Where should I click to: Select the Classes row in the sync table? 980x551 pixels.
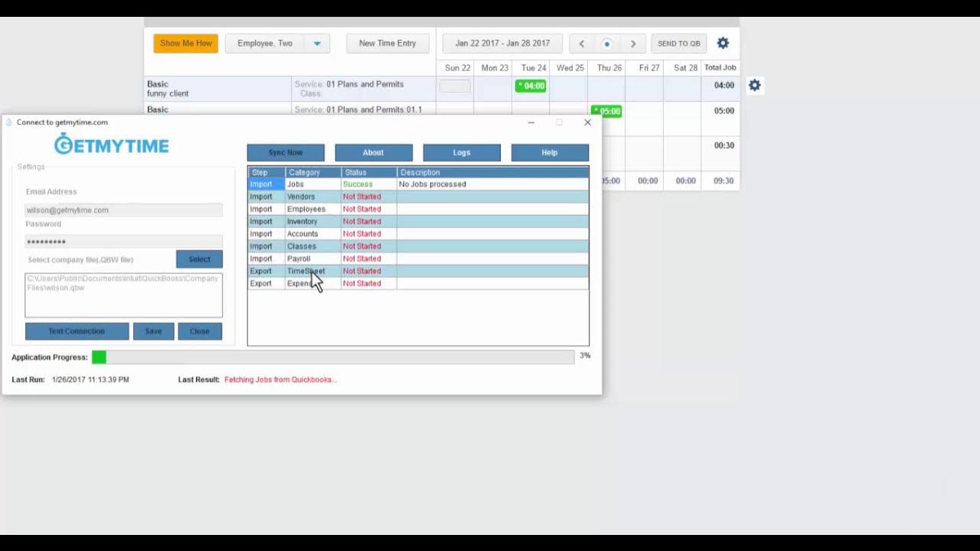[418, 246]
